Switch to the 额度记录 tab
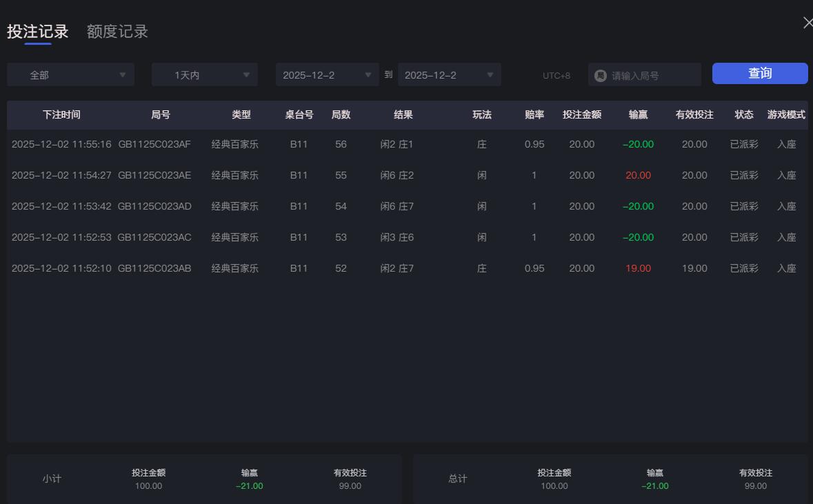The width and height of the screenshot is (813, 504). [x=116, y=31]
